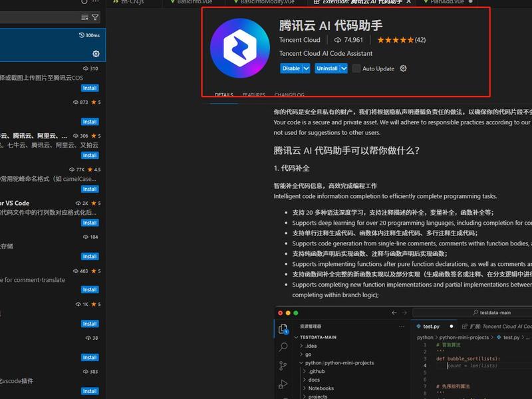Open the zh-CN.js editor tab
This screenshot has height=399, width=532.
click(x=132, y=2)
